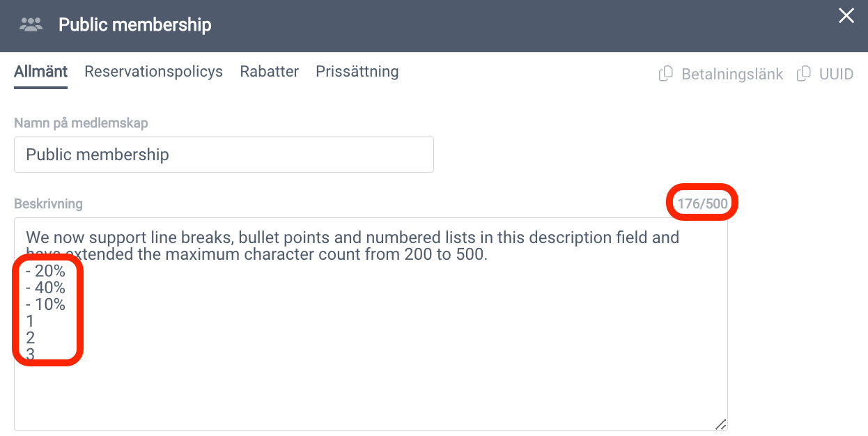868x436 pixels.
Task: Place cursor on the "- 10%" line
Action: tap(45, 304)
